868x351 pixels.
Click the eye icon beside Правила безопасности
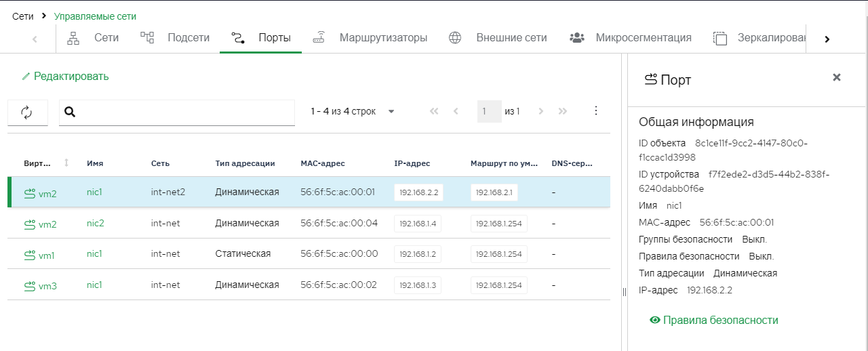(x=655, y=320)
